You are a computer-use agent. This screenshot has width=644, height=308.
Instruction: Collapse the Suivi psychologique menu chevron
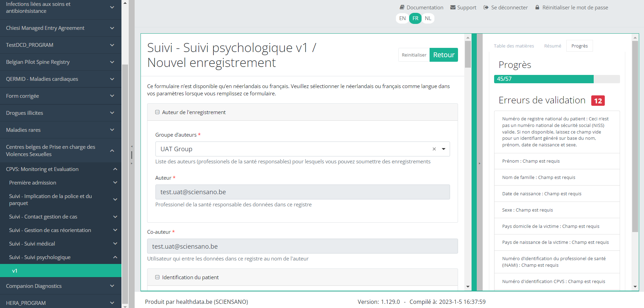115,257
